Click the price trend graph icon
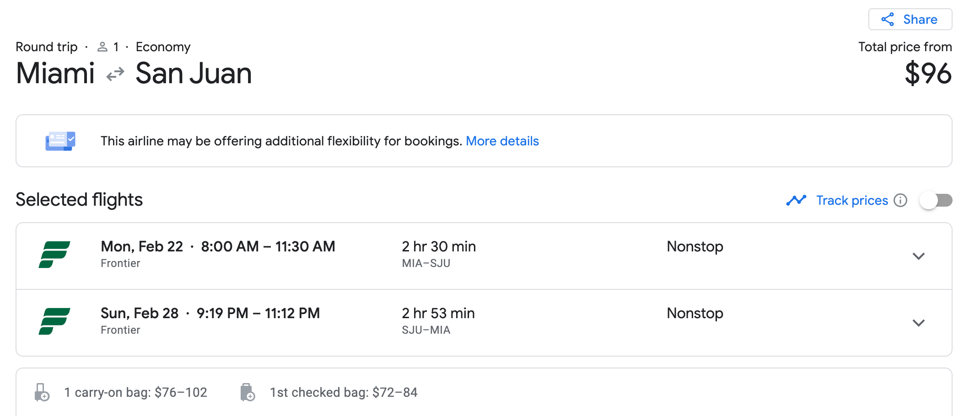The width and height of the screenshot is (980, 416). coord(796,200)
